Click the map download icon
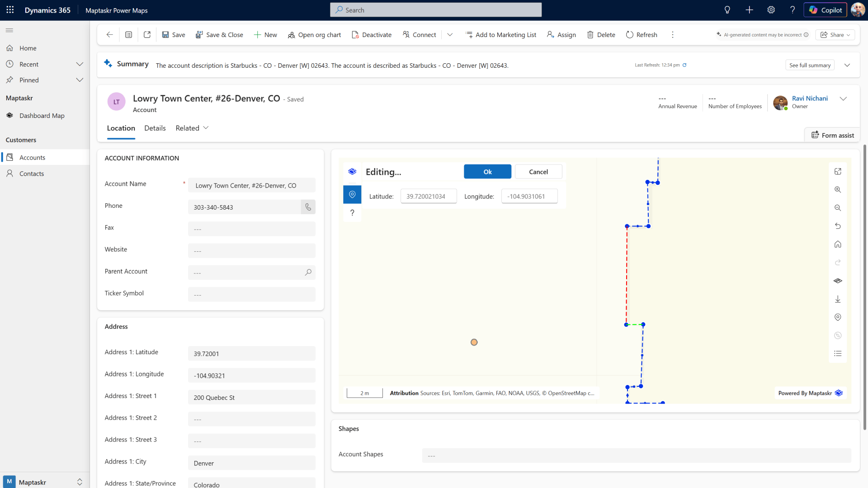 [x=838, y=299]
